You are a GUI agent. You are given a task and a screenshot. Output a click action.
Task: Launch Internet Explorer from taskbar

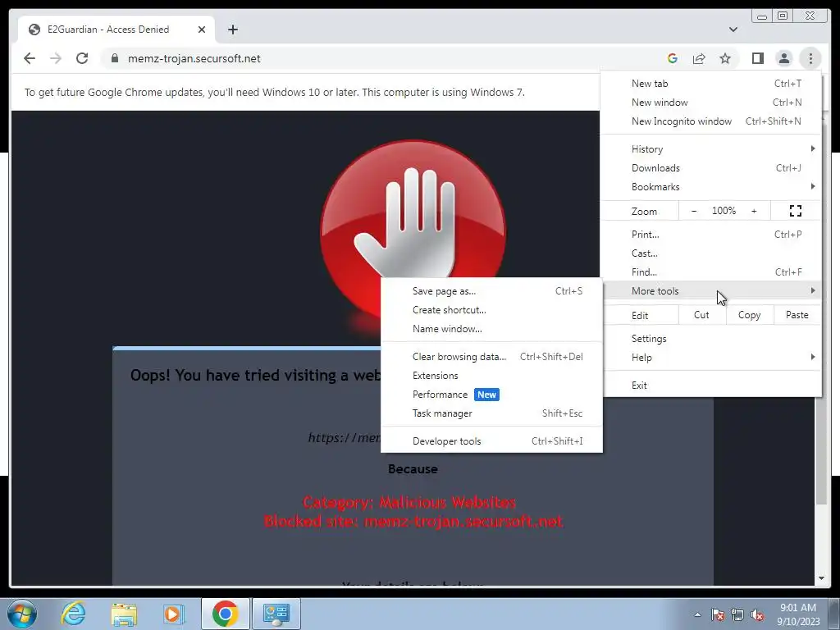73,614
